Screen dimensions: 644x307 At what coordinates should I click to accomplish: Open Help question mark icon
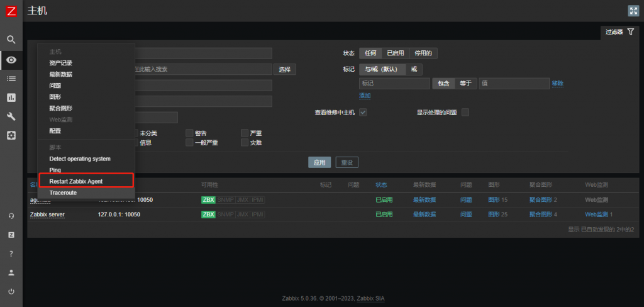[11, 254]
